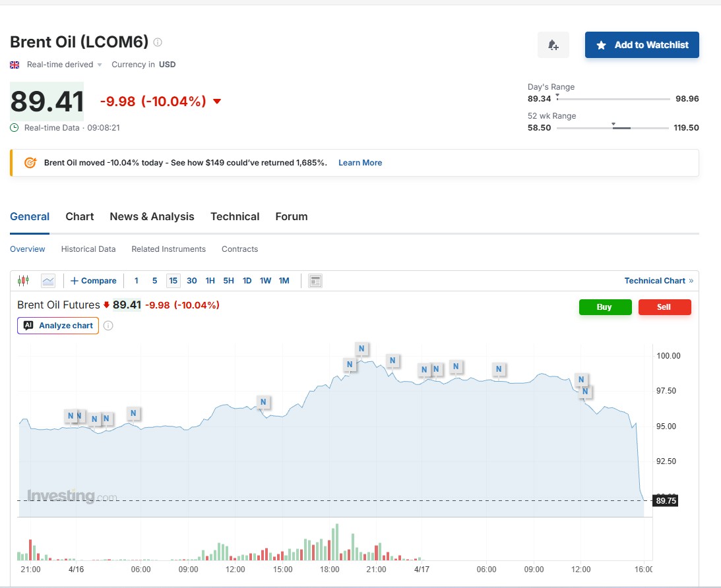
Task: Click the Learn More link
Action: tap(360, 163)
